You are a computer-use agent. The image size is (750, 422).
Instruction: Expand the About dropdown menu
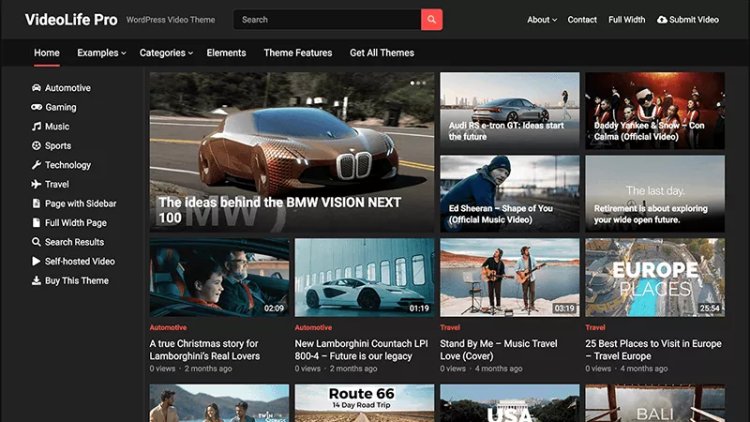click(x=542, y=20)
